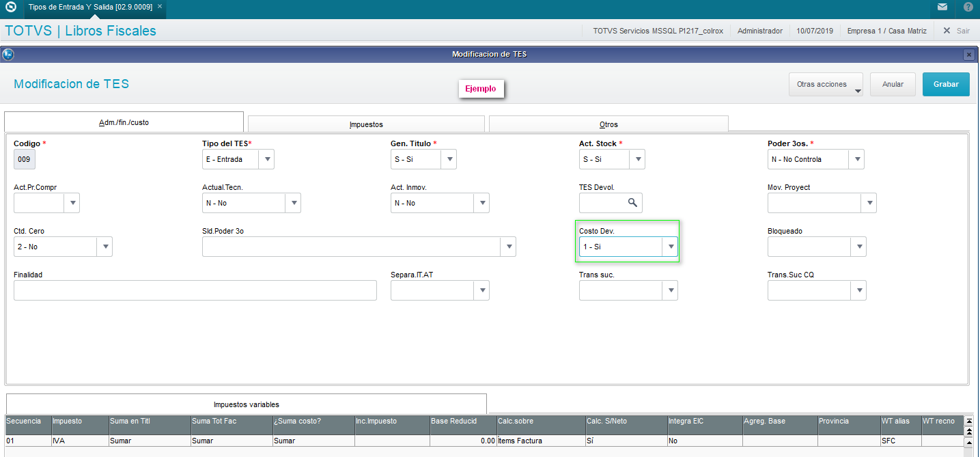Image resolution: width=980 pixels, height=457 pixels.
Task: Open the Trans.Suc CQ dropdown
Action: [x=858, y=290]
